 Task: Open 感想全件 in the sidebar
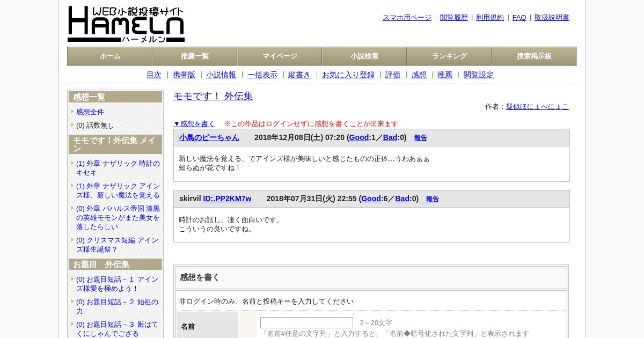click(x=90, y=112)
